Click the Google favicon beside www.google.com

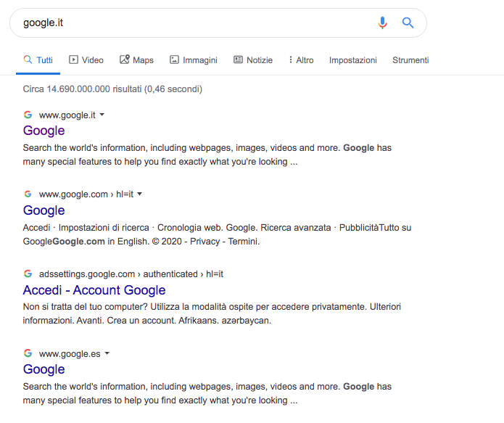28,194
